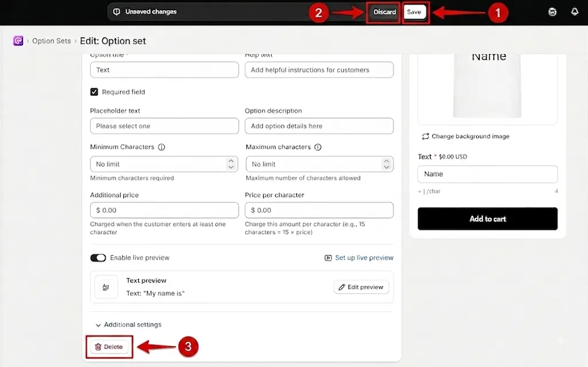Click the 'Text: "My name is"' line
The height and width of the screenshot is (367, 588).
point(155,293)
